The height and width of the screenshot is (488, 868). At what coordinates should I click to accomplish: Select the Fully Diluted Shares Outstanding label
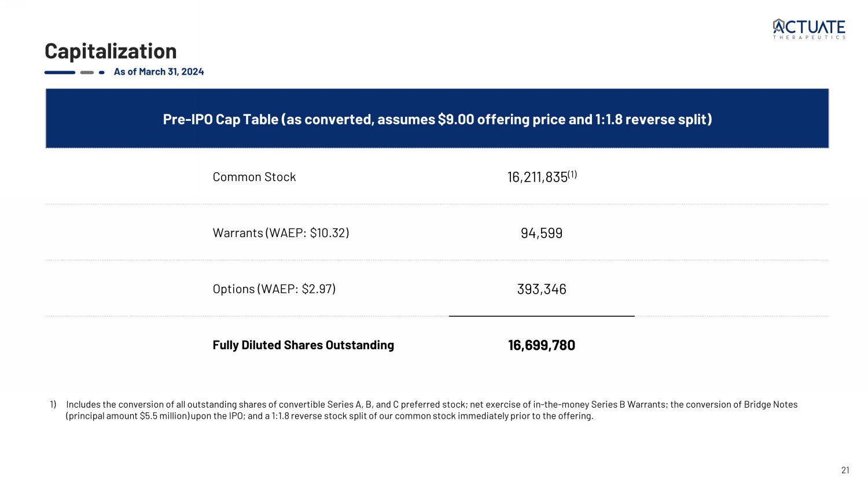point(303,345)
